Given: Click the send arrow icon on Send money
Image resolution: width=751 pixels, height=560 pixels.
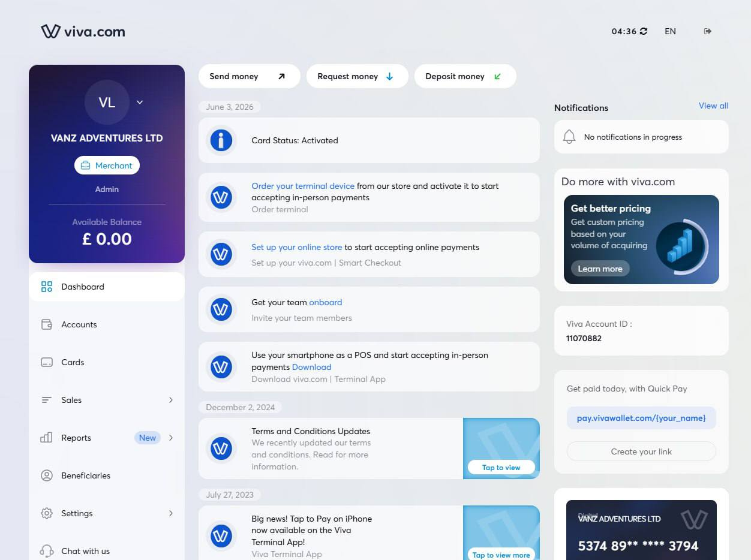Looking at the screenshot, I should (x=281, y=76).
